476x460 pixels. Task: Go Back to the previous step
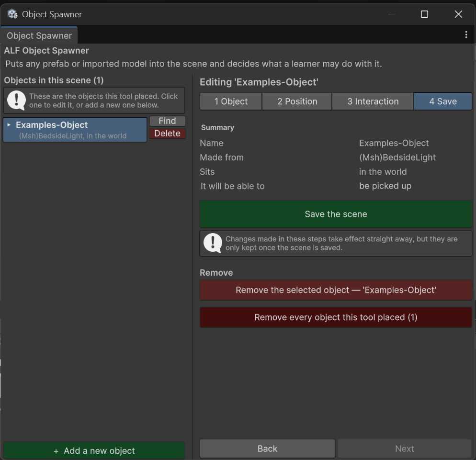click(267, 449)
